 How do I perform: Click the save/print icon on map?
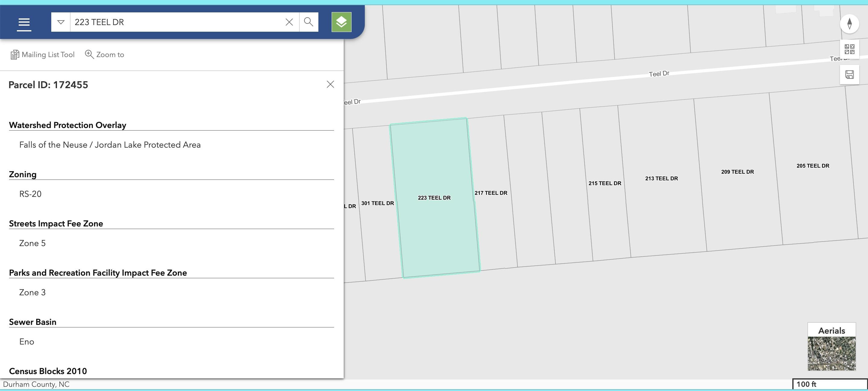[x=849, y=75]
